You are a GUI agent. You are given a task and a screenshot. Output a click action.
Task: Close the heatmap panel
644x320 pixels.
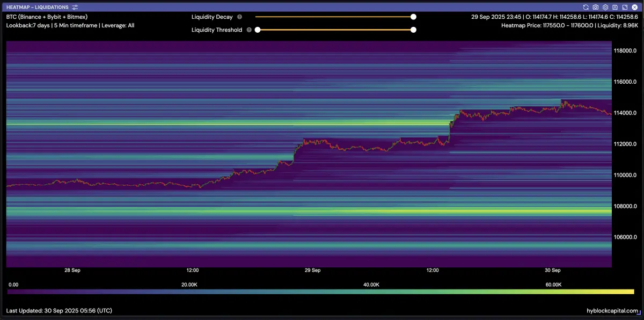click(x=634, y=8)
